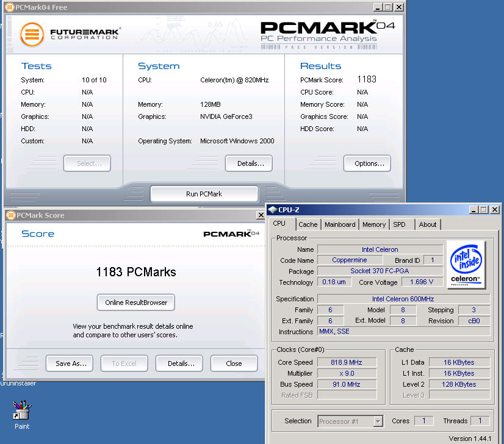
Task: Click the Futuremark orange logo icon
Action: tap(32, 34)
